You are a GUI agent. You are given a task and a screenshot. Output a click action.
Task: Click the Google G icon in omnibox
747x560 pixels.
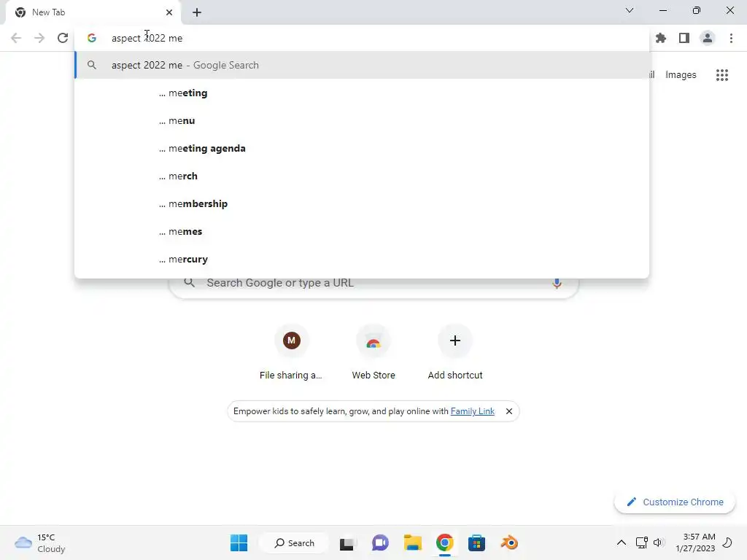click(92, 38)
